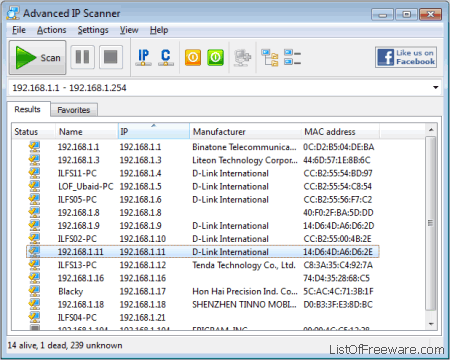Stop the current scan
This screenshot has height=360, width=450.
click(110, 57)
